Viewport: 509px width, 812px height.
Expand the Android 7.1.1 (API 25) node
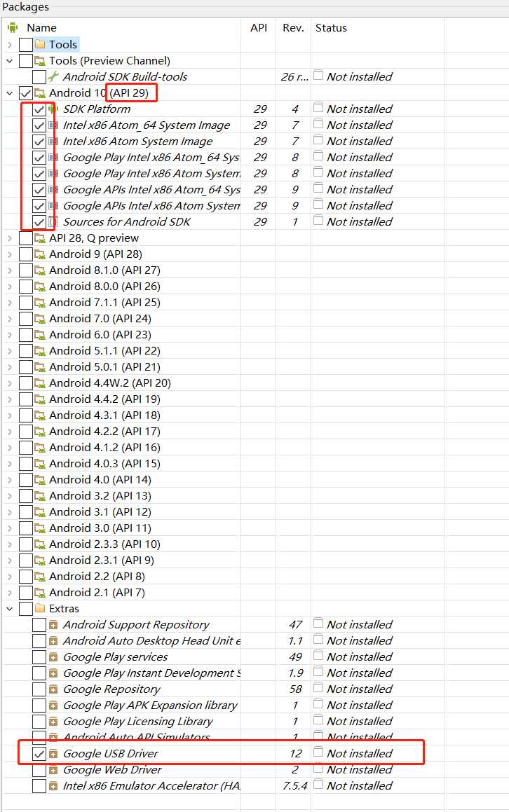pos(9,302)
